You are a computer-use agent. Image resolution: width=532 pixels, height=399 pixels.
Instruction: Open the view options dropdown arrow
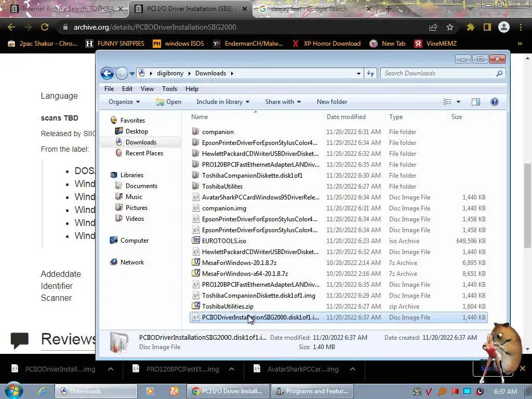[458, 102]
